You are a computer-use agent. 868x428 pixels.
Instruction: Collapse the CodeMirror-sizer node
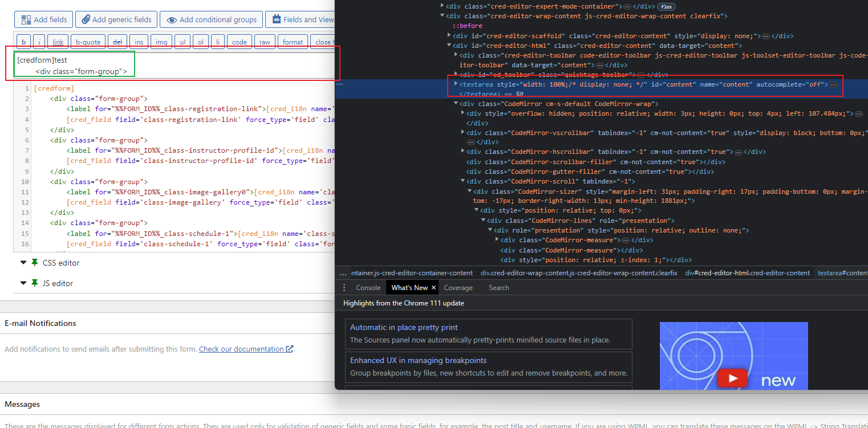pyautogui.click(x=469, y=191)
